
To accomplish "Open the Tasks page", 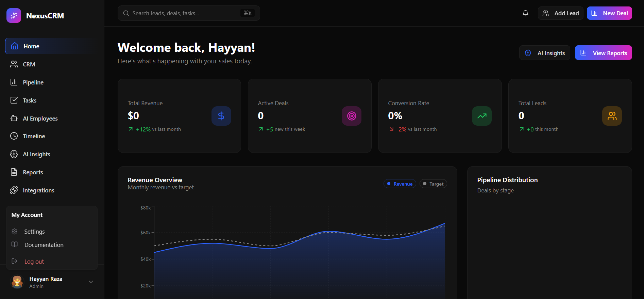I will (52, 100).
